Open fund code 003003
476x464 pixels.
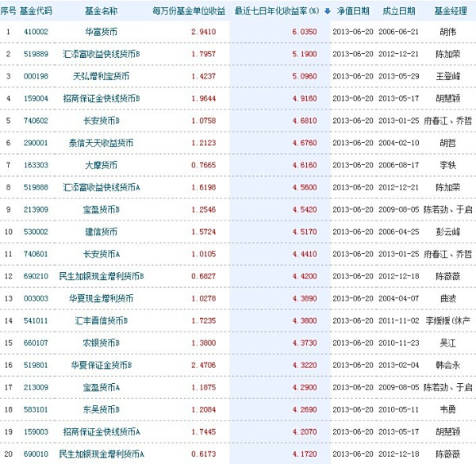(x=36, y=298)
